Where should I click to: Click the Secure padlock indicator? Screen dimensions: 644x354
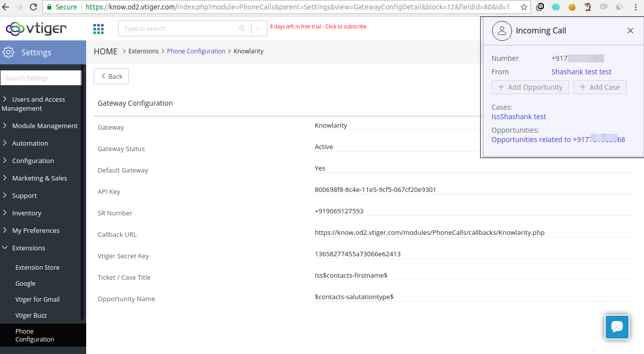tap(62, 7)
